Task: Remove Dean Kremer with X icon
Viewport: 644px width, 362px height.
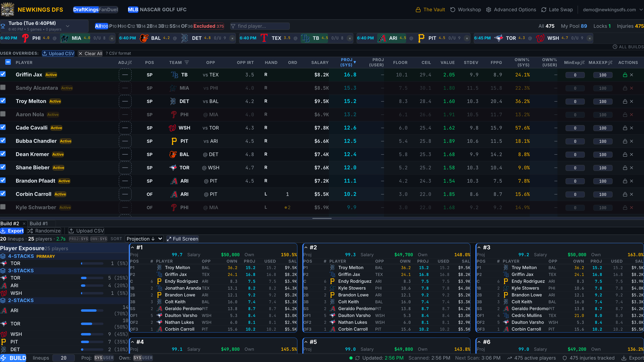Action: click(x=632, y=154)
